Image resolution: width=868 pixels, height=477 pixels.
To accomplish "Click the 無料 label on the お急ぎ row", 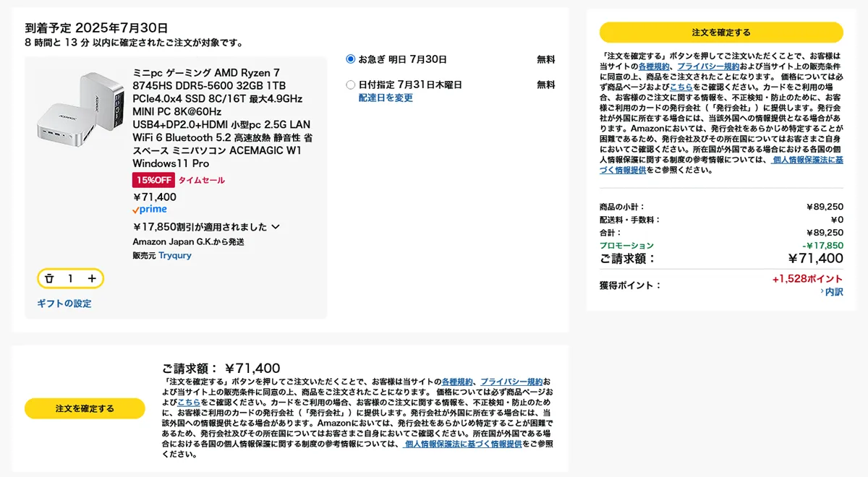I will (x=546, y=59).
